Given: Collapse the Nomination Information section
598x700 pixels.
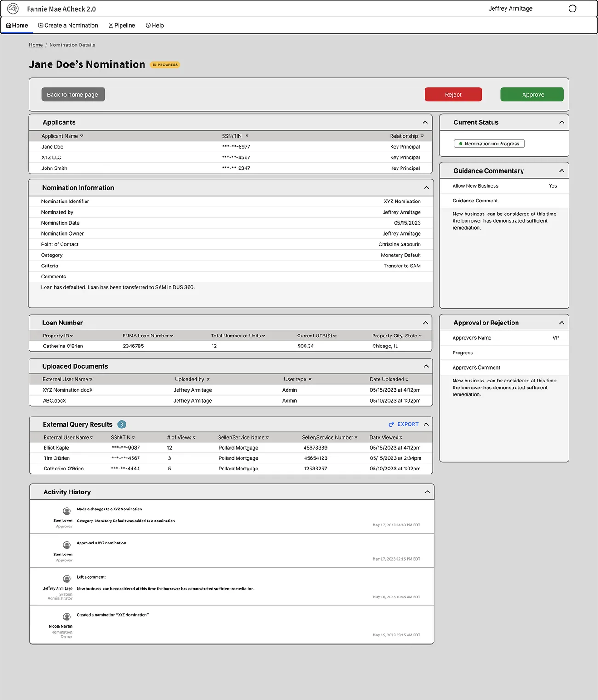Looking at the screenshot, I should 426,188.
